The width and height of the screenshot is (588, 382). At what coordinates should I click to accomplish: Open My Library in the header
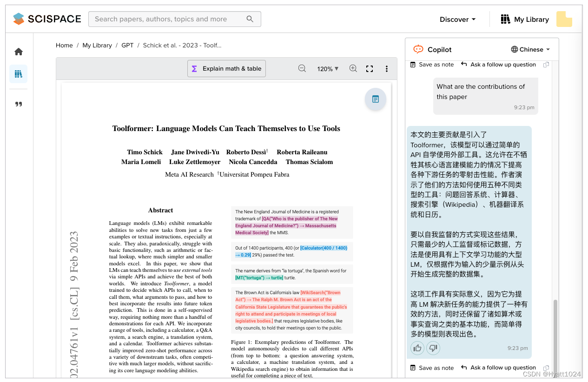point(525,19)
